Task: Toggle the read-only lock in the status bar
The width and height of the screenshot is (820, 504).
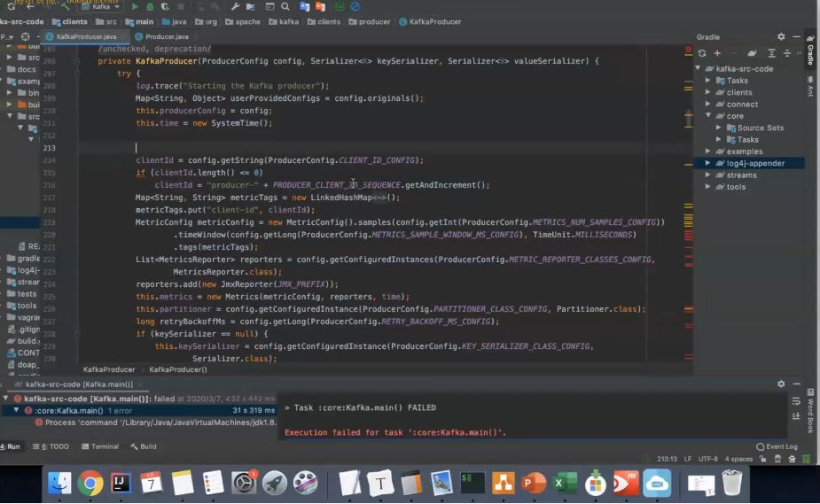Action: click(x=763, y=459)
